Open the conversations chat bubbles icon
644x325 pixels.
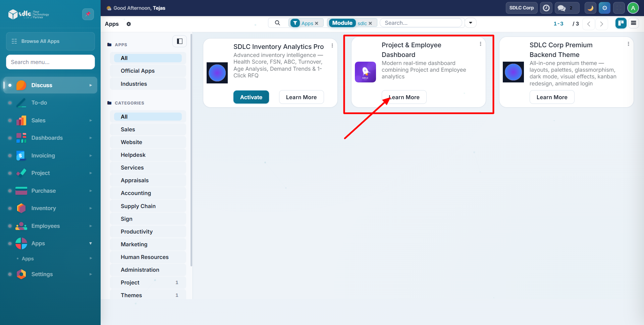pos(561,8)
